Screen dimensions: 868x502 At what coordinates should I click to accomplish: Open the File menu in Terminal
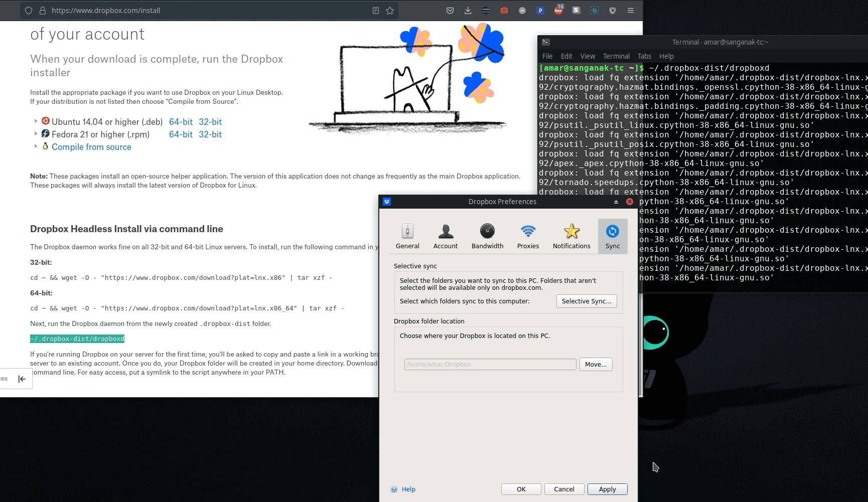(547, 56)
